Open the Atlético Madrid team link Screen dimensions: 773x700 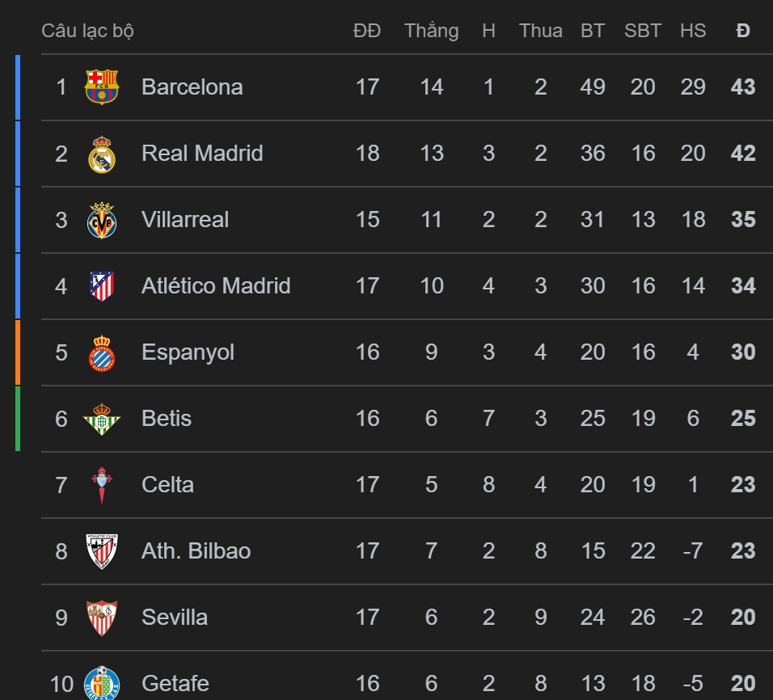click(x=216, y=286)
